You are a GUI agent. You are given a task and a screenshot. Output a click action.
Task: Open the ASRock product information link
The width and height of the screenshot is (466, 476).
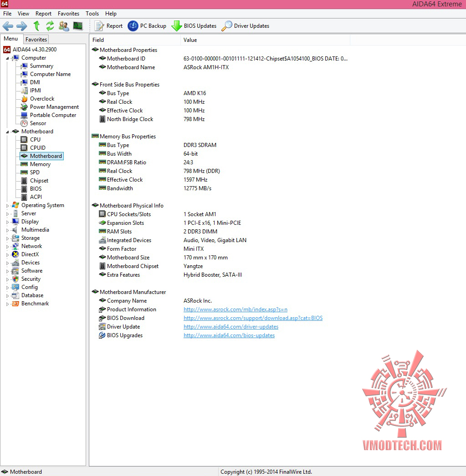coord(235,309)
